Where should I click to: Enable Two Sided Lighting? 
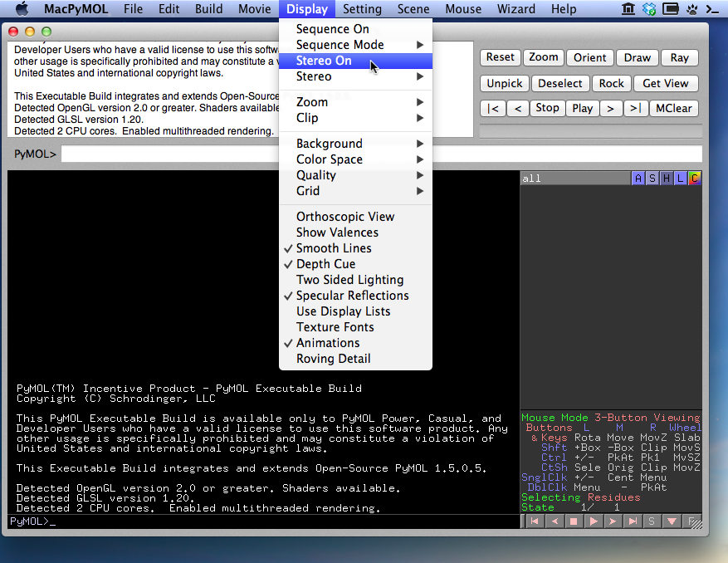pos(355,280)
